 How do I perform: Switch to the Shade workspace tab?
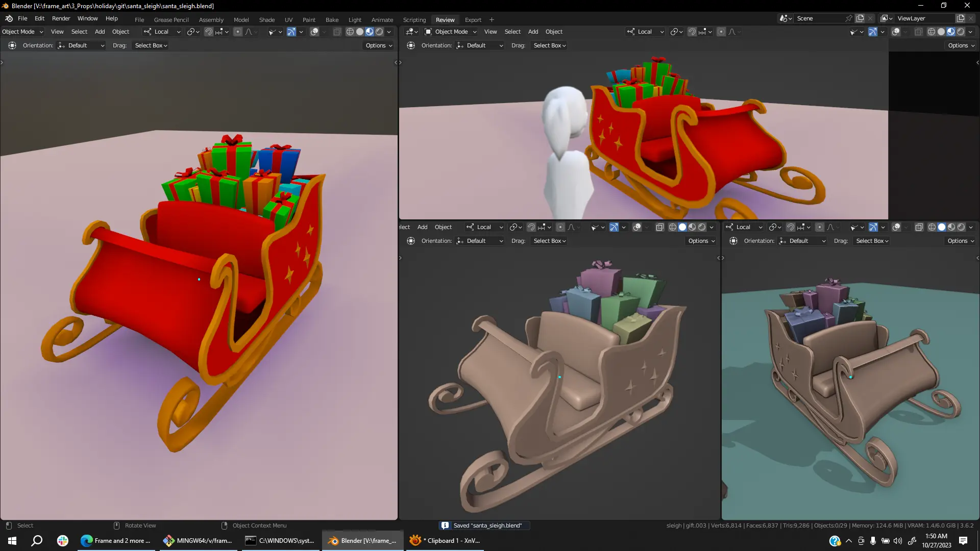click(266, 20)
